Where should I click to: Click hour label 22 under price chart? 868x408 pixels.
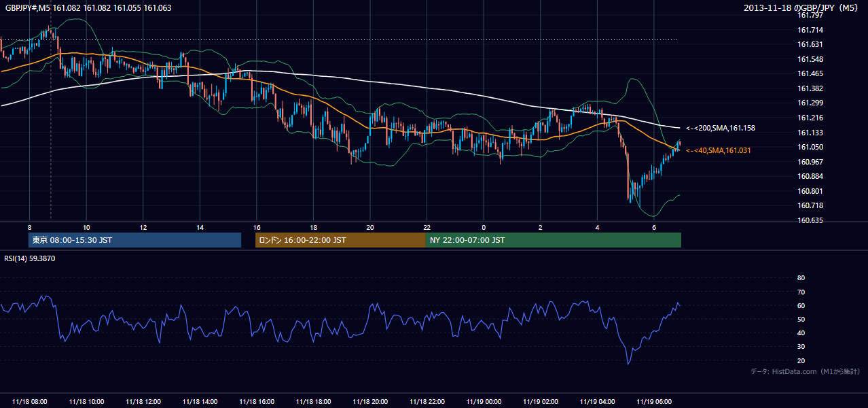[x=427, y=227]
